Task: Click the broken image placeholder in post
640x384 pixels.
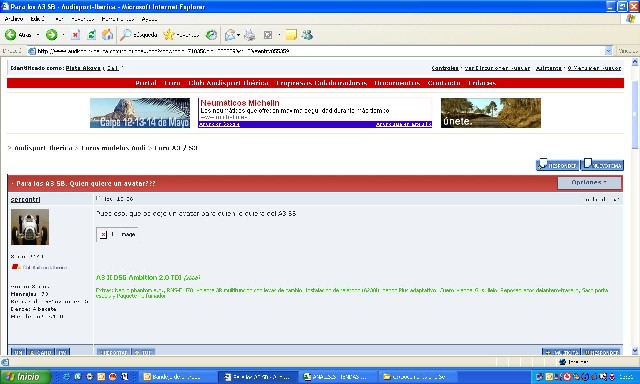Action: [x=117, y=234]
